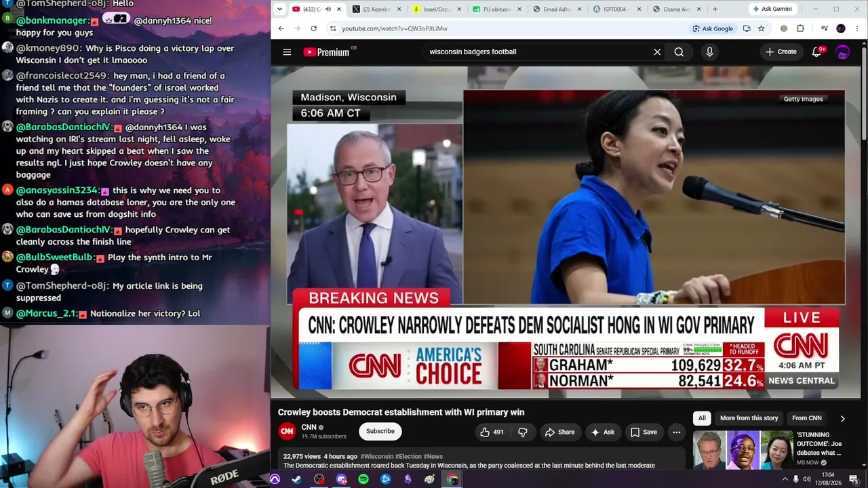Save the video to a playlist
The image size is (868, 488).
click(644, 432)
